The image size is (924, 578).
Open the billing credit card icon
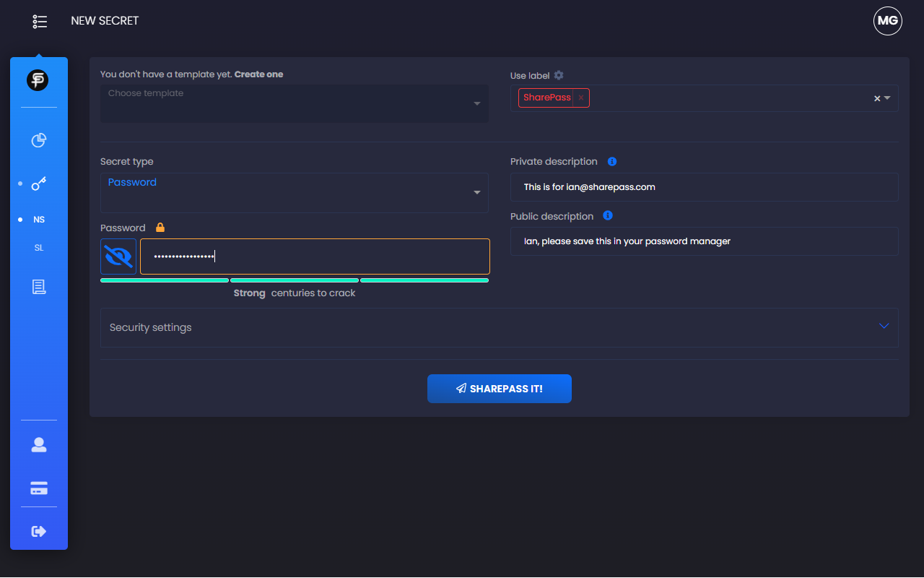coord(39,488)
